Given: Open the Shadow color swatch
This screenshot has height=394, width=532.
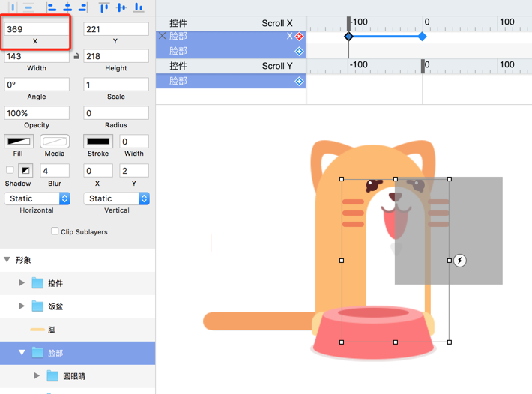Looking at the screenshot, I should [x=25, y=170].
